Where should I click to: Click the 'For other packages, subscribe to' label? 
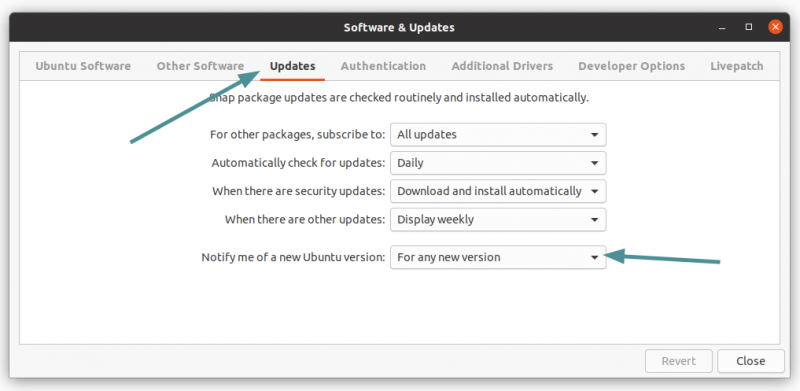pyautogui.click(x=298, y=135)
